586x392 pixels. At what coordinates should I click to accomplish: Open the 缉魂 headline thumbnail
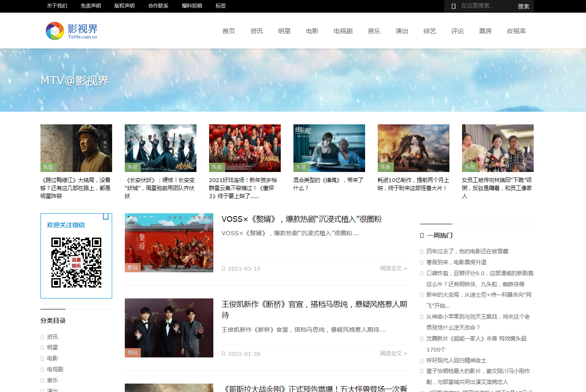(329, 148)
